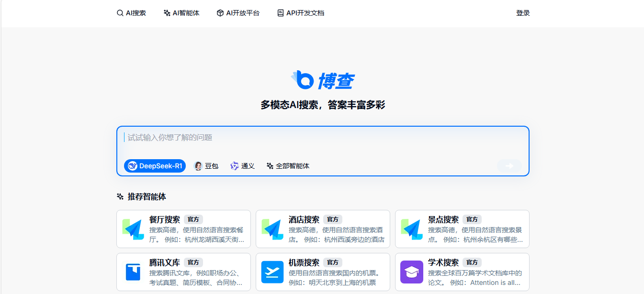Open 全部智能体 agent list
644x294 pixels.
point(288,166)
